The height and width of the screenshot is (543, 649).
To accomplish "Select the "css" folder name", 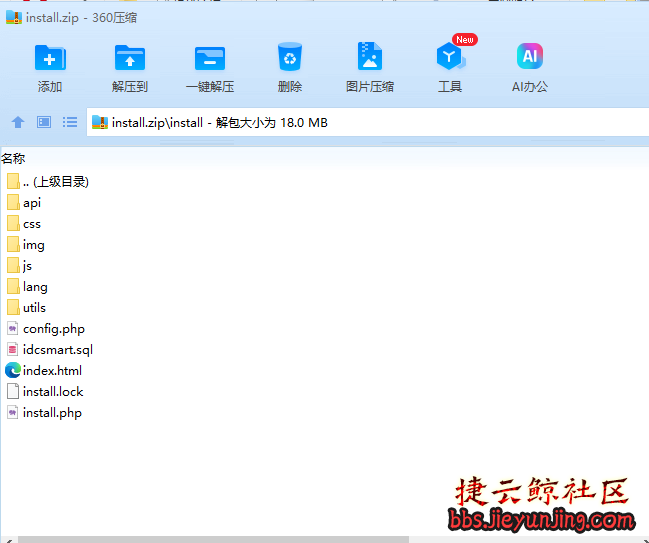I will (32, 224).
